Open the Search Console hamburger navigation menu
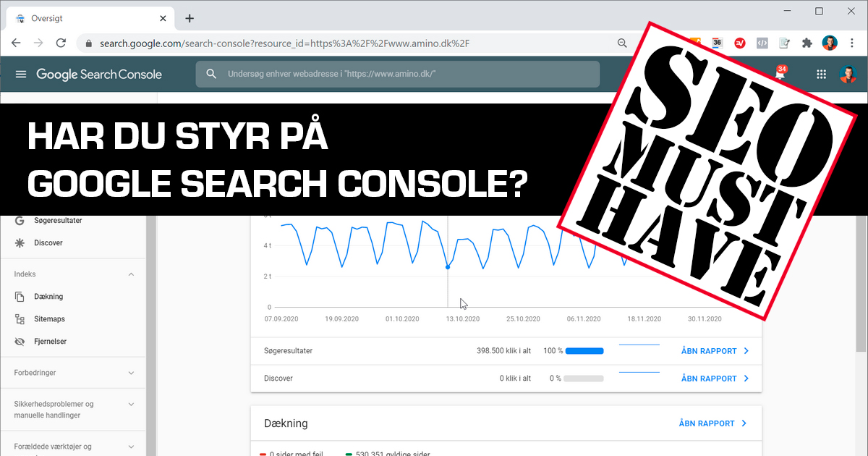Image resolution: width=868 pixels, height=456 pixels. point(21,74)
